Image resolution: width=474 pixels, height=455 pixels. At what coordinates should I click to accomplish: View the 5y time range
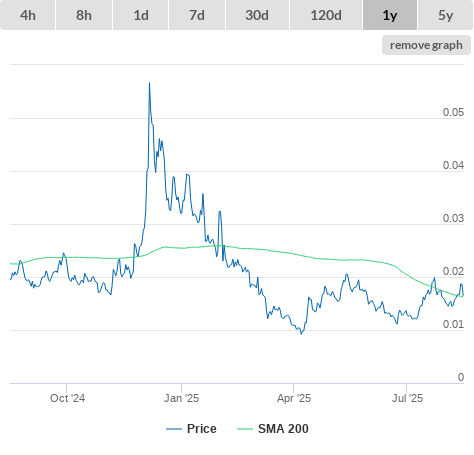[445, 15]
